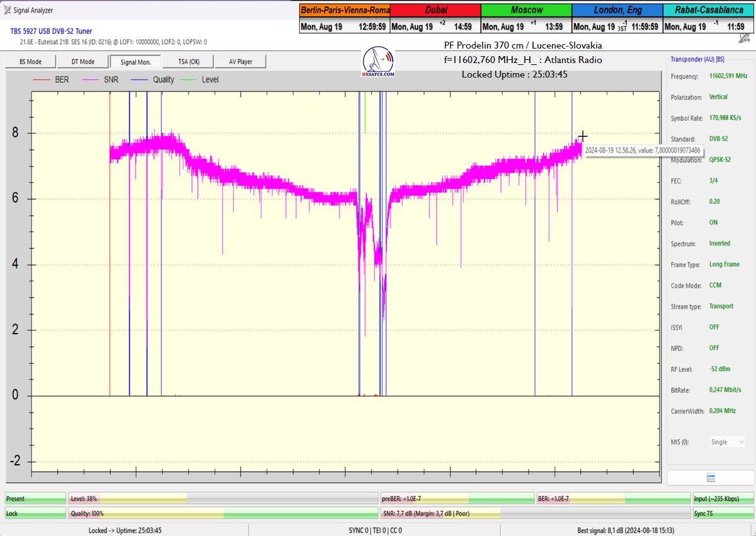Open the MIS Single dropdown
The width and height of the screenshot is (756, 536).
pyautogui.click(x=727, y=442)
